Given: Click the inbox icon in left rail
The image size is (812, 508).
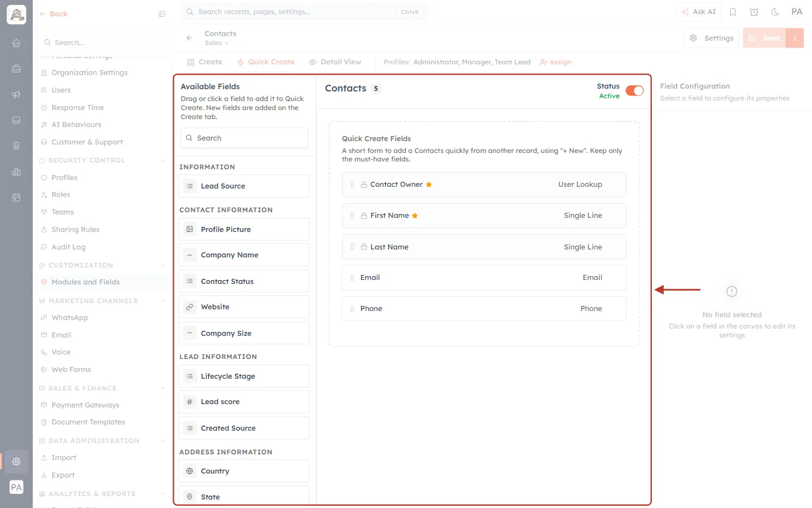Looking at the screenshot, I should tap(16, 120).
